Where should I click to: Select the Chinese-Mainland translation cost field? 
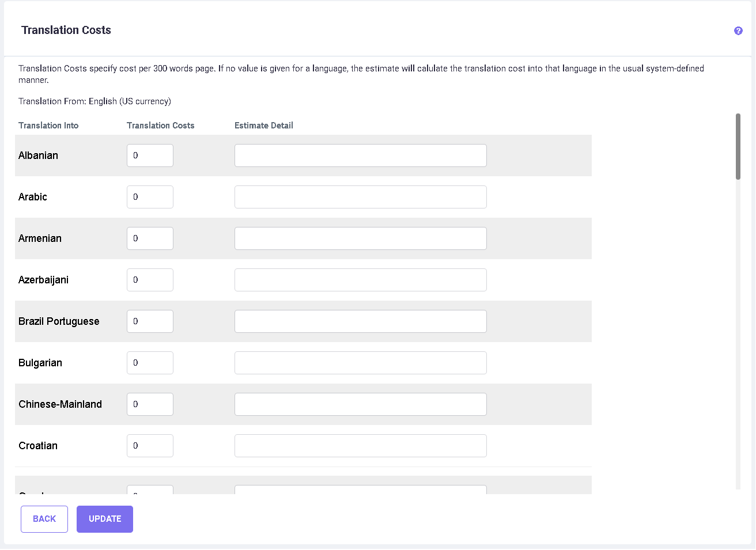(150, 404)
